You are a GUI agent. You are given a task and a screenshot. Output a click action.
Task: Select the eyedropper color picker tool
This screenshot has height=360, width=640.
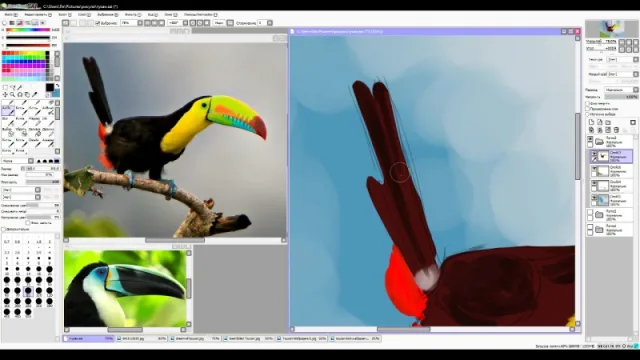[x=35, y=95]
